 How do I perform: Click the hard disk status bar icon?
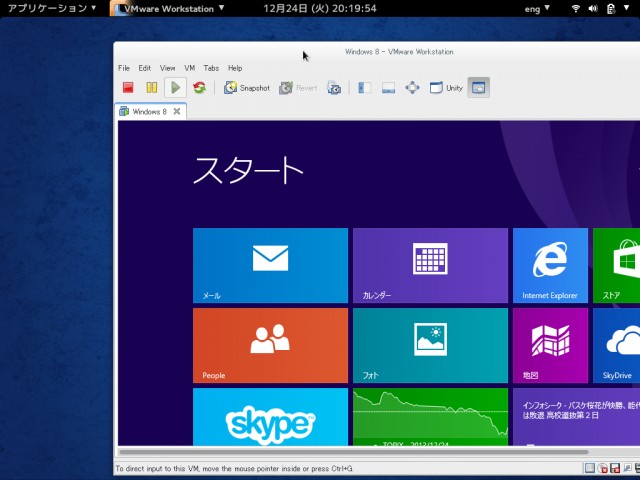(x=590, y=468)
